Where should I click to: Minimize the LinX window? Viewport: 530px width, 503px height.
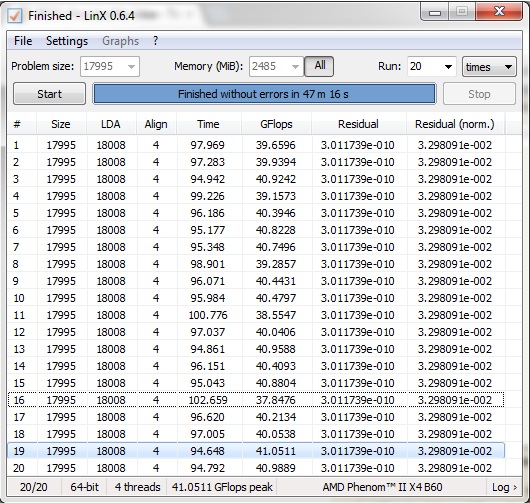pos(435,13)
